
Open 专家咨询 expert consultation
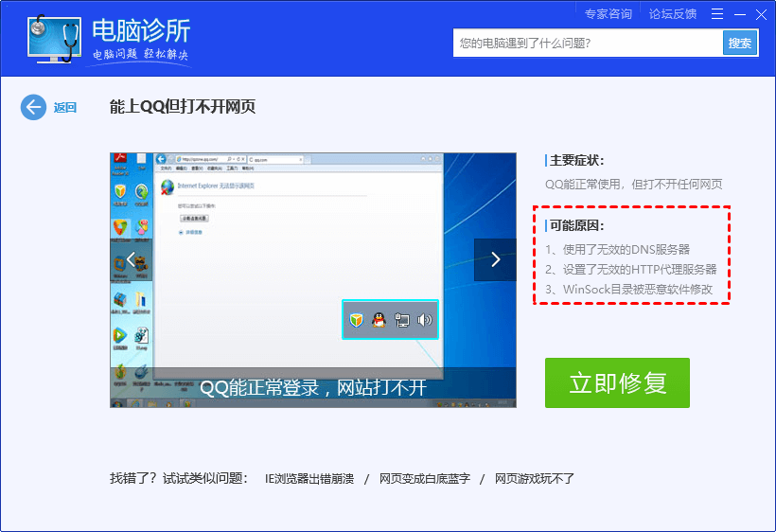point(608,14)
